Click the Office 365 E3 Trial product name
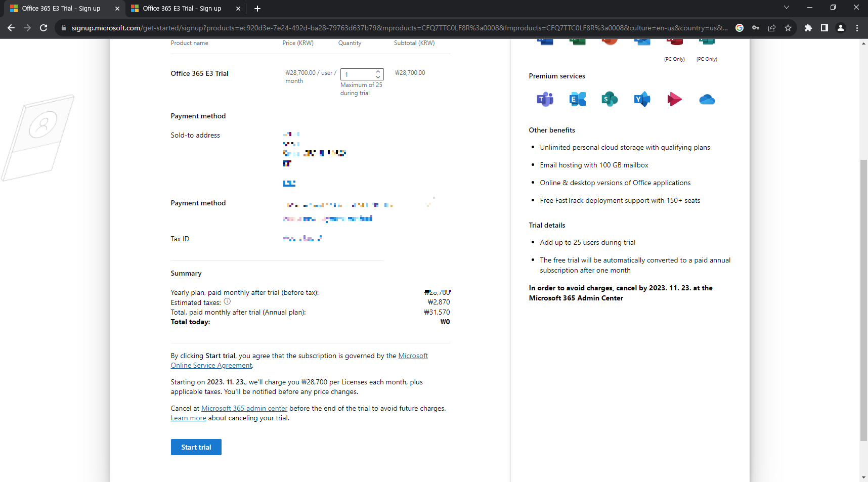Image resolution: width=868 pixels, height=482 pixels. (x=199, y=73)
